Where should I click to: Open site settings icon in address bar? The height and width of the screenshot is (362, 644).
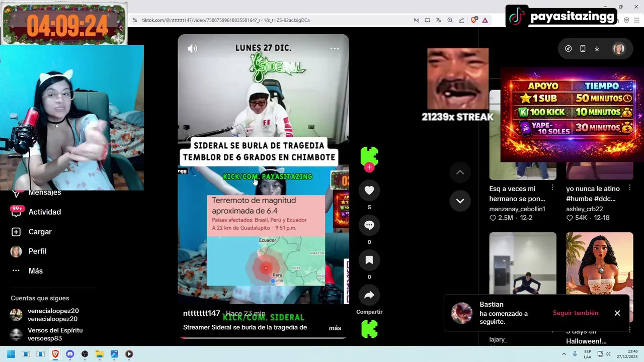pyautogui.click(x=135, y=20)
